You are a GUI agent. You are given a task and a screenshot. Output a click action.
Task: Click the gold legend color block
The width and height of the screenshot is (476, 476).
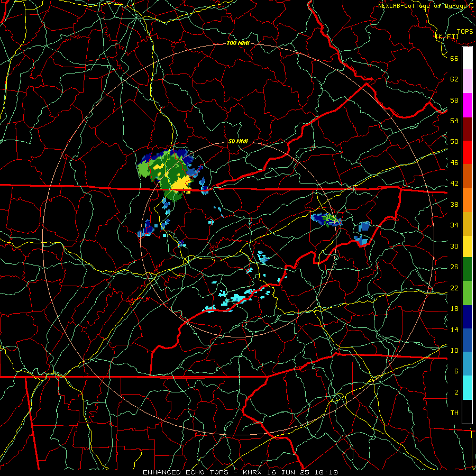tap(467, 224)
